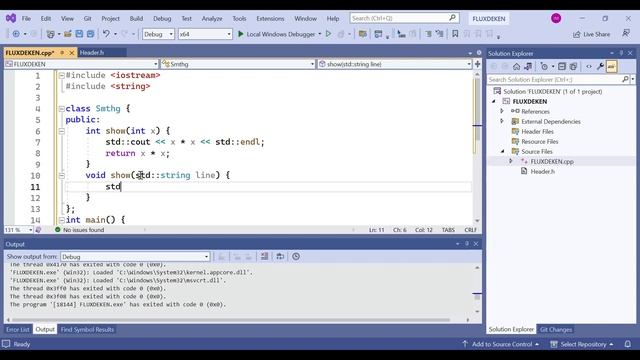This screenshot has height=360, width=640.
Task: Expand the References node
Action: pos(502,111)
